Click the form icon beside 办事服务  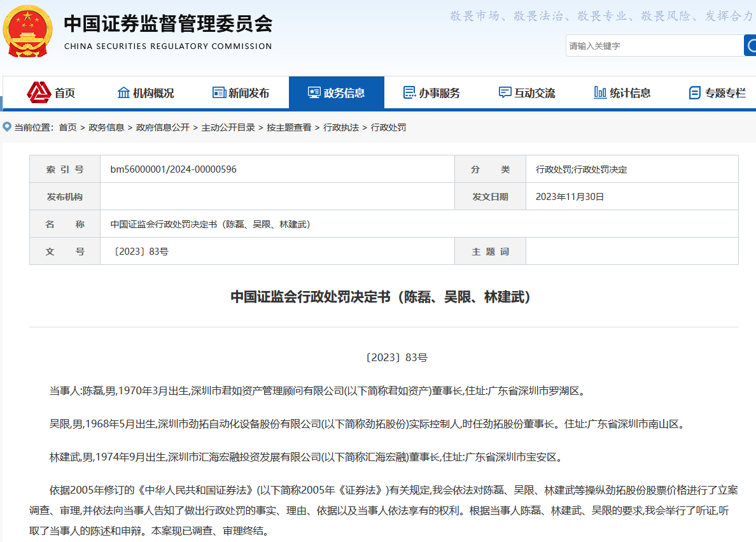coord(409,92)
